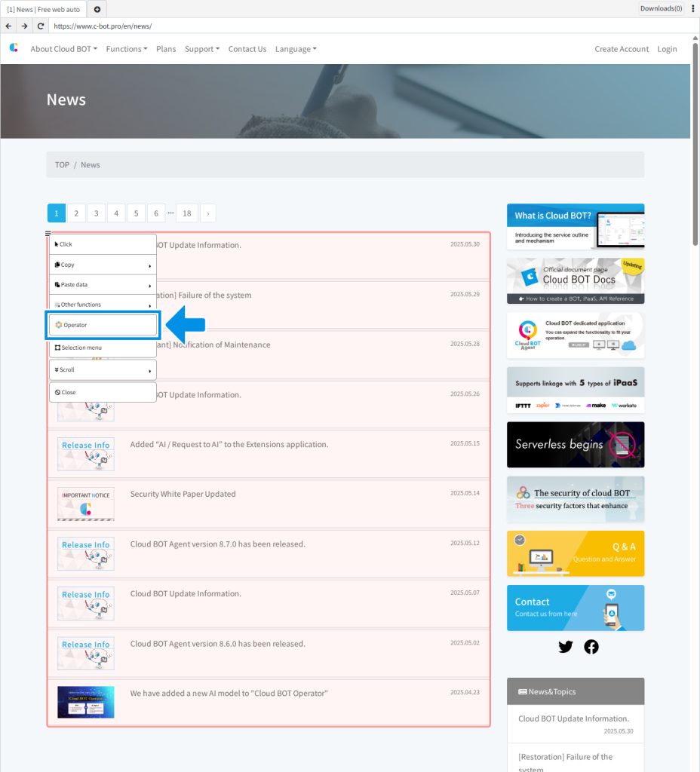Expand the Functions dropdown
This screenshot has height=772, width=700.
click(x=127, y=49)
